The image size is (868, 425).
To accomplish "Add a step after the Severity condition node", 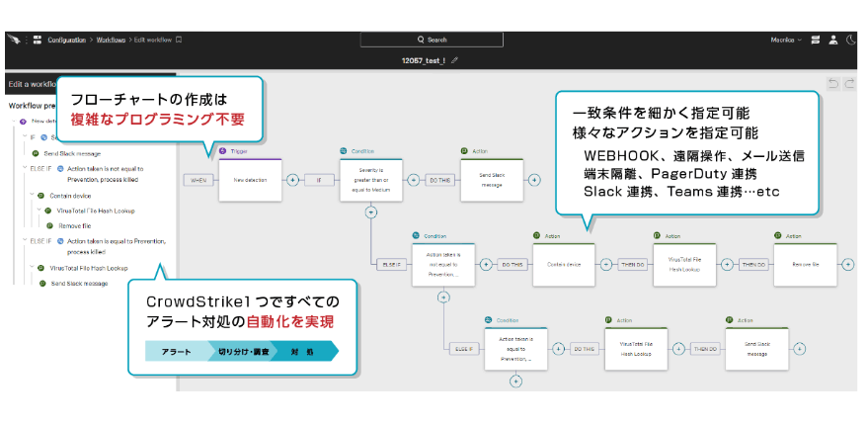I will (x=413, y=180).
